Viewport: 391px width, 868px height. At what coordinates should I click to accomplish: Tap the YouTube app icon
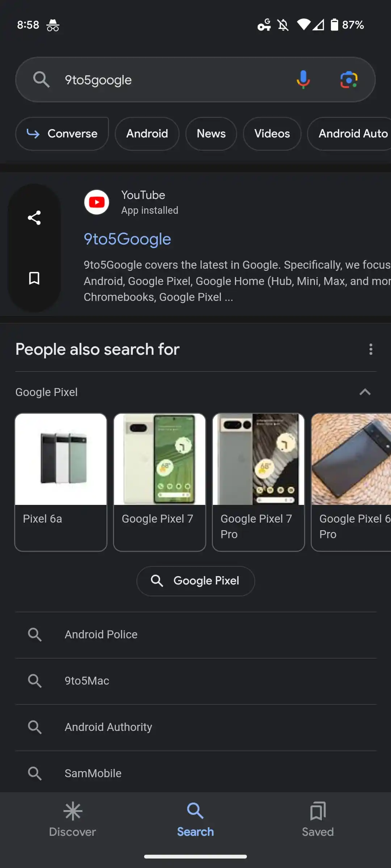(96, 202)
